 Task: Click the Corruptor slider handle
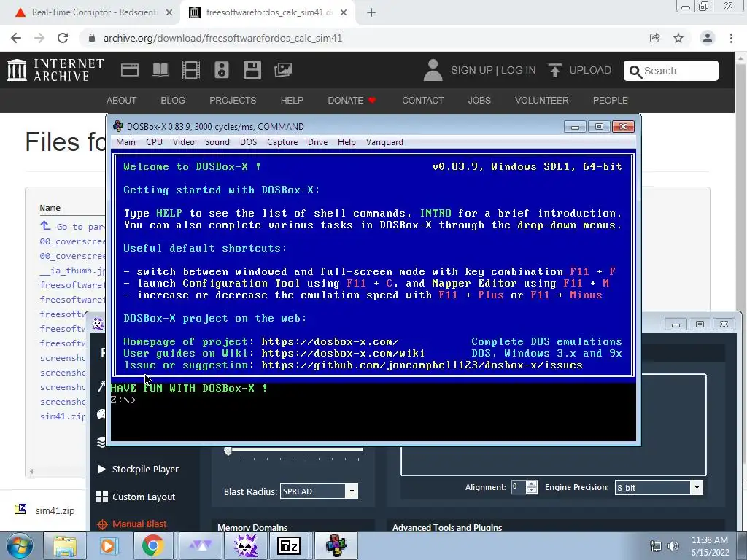pyautogui.click(x=228, y=451)
